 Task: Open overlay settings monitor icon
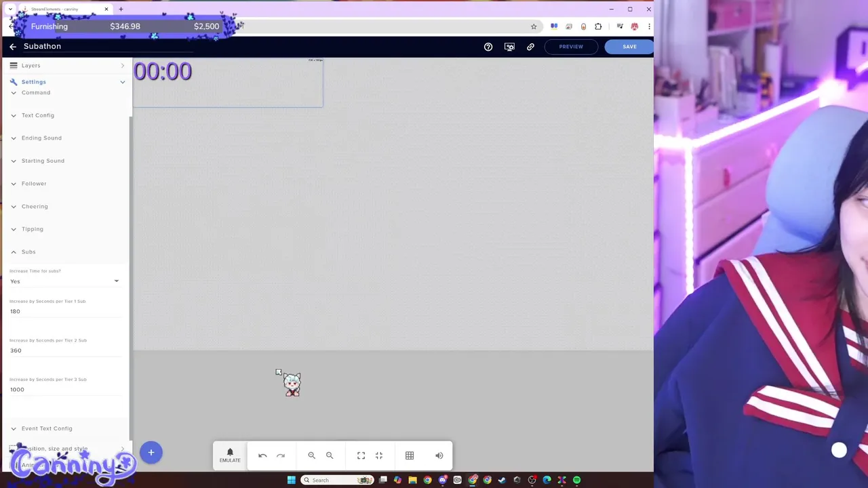[509, 47]
